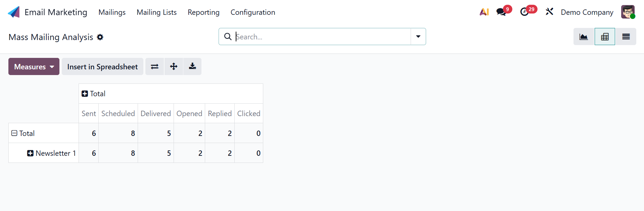Open the Mailing Lists menu
The height and width of the screenshot is (211, 644).
[x=156, y=12]
